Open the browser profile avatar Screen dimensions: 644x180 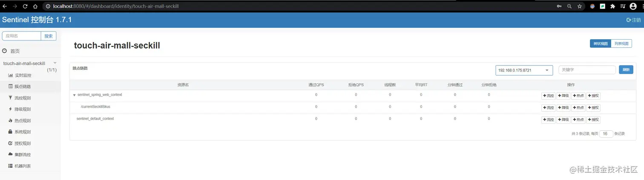633,6
